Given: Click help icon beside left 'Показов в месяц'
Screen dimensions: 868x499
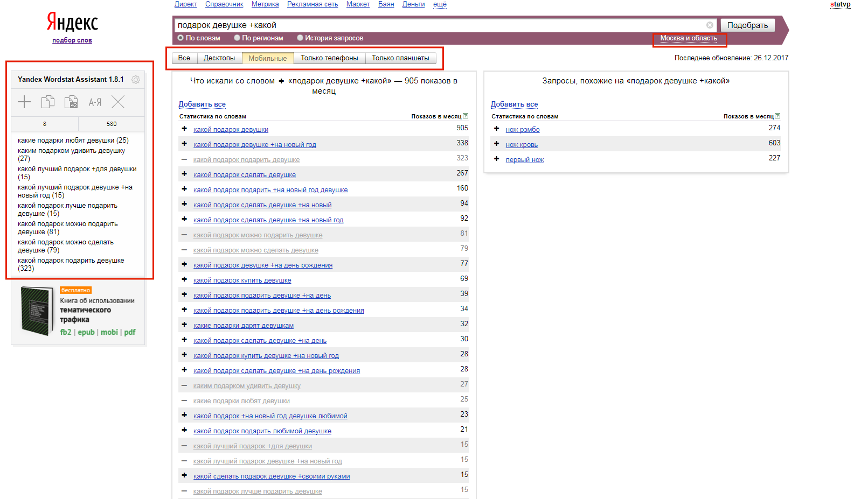Looking at the screenshot, I should 466,116.
